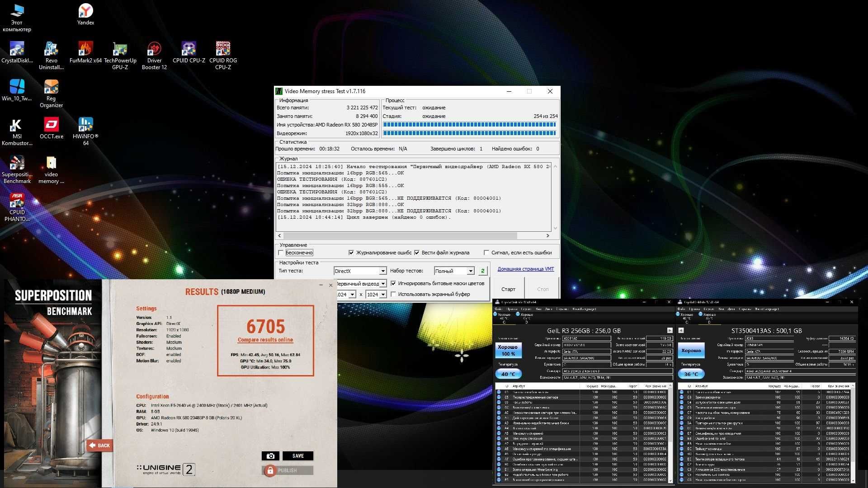Open the Этот компьютер desktop icon
Image resolution: width=868 pixels, height=488 pixels.
point(17,18)
